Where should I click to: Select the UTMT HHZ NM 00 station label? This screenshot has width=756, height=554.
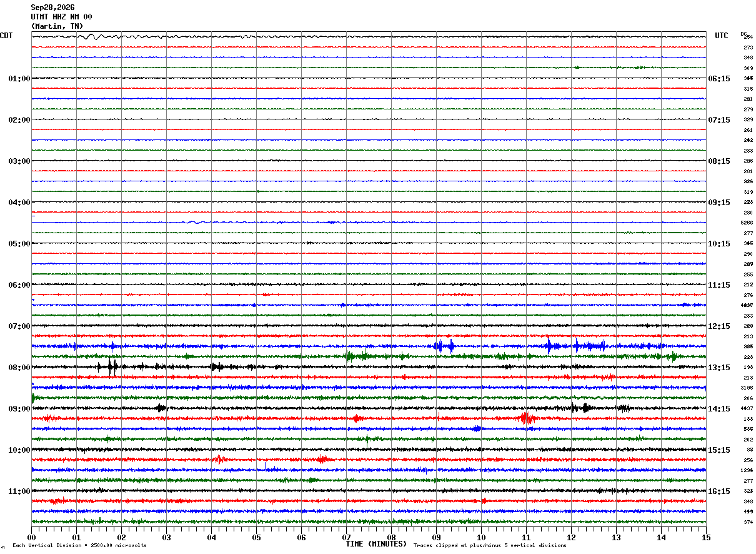pyautogui.click(x=61, y=17)
